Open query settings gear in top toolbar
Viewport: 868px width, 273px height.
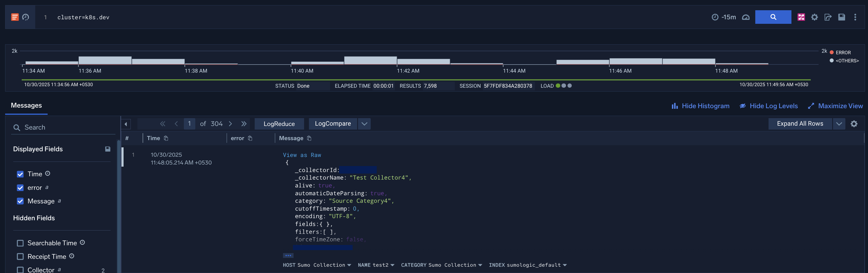(814, 17)
